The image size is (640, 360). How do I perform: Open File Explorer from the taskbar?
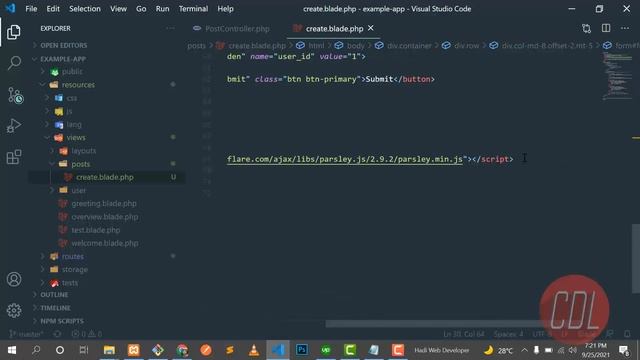(x=109, y=350)
